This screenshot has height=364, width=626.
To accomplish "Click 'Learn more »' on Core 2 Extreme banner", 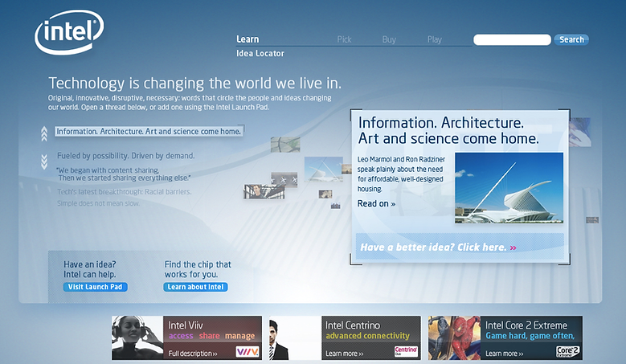I will (504, 354).
